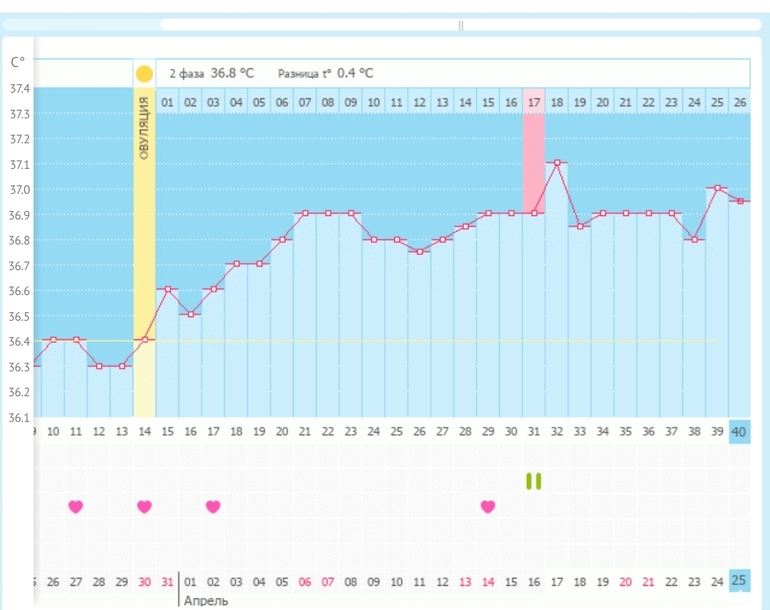Click the highlighted date 25 cell
This screenshot has width=770, height=610.
click(x=740, y=582)
